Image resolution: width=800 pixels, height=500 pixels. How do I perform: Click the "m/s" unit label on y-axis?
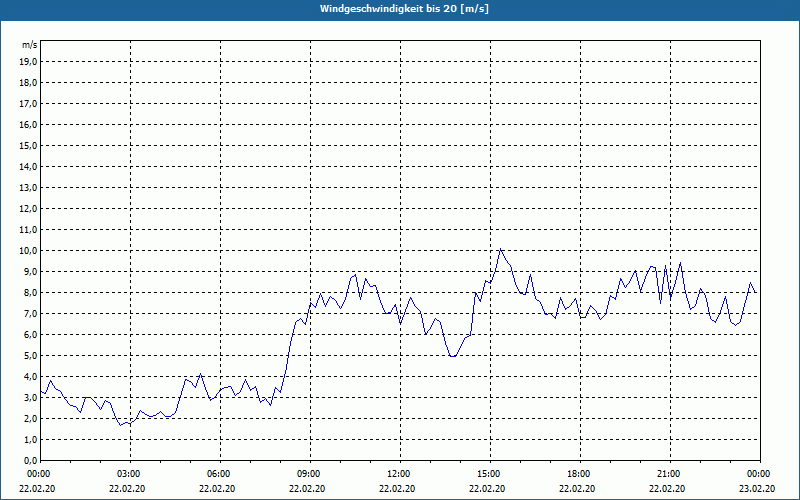click(30, 45)
